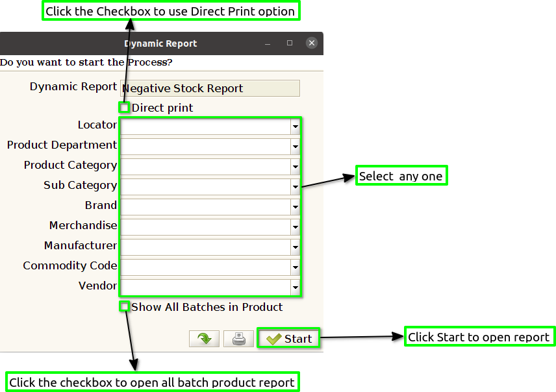Open the Manufacturer dropdown arrow

coord(295,247)
